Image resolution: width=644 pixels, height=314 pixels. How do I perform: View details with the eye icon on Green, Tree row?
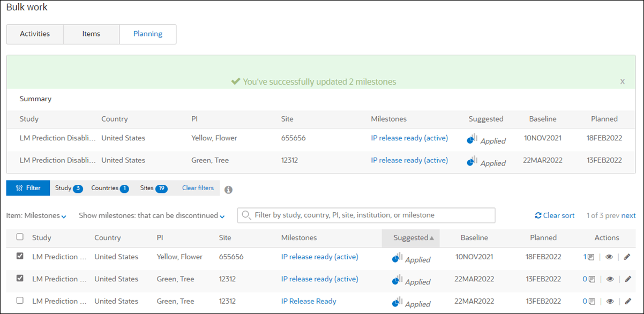[609, 279]
